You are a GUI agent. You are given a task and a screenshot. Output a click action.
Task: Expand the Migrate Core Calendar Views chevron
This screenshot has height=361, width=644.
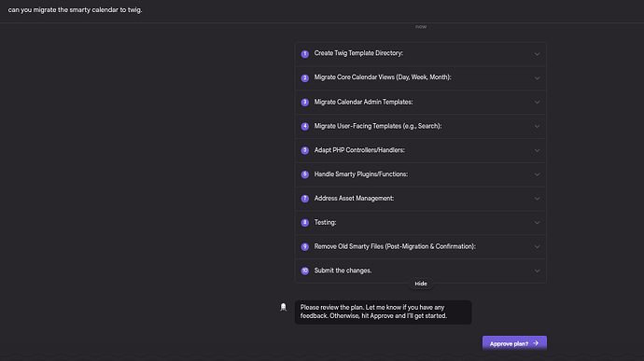pos(537,78)
